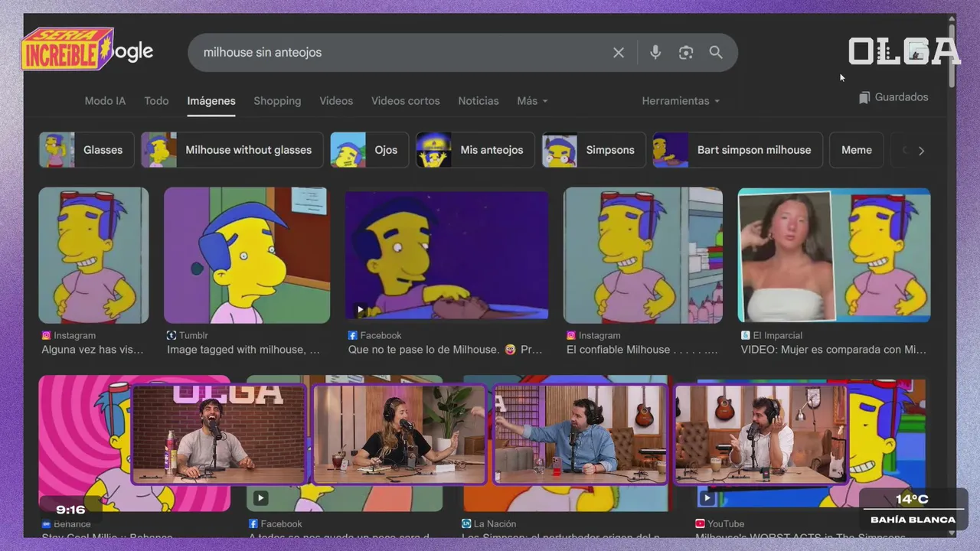Clear the search box with the X icon
The image size is (980, 551).
[x=619, y=53]
